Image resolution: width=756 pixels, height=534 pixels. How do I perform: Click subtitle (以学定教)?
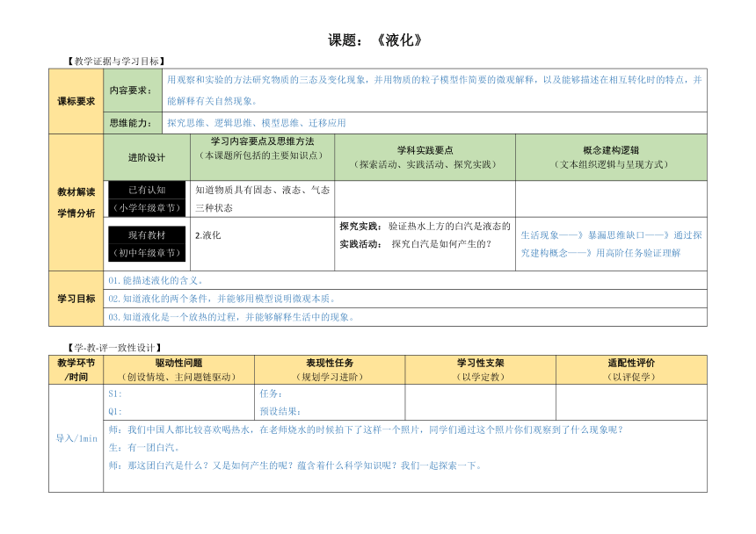point(481,377)
